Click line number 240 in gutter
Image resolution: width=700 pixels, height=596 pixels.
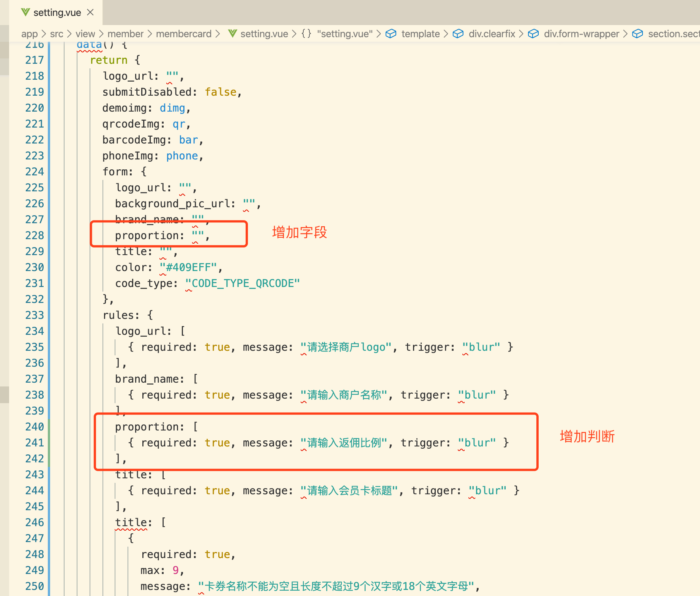(35, 427)
